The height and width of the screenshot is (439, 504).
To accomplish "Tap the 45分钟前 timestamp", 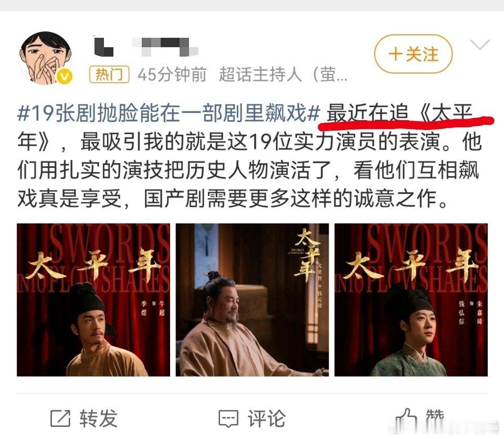I will tap(172, 75).
